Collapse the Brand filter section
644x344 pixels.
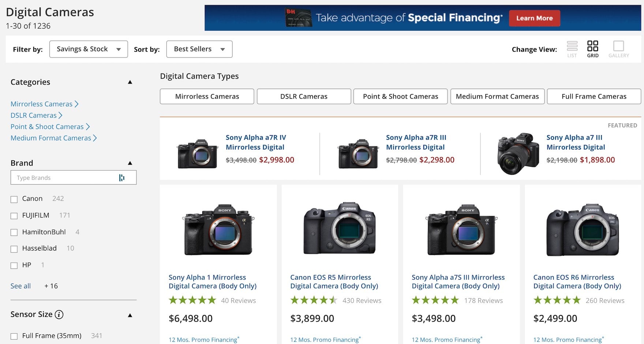(x=130, y=163)
